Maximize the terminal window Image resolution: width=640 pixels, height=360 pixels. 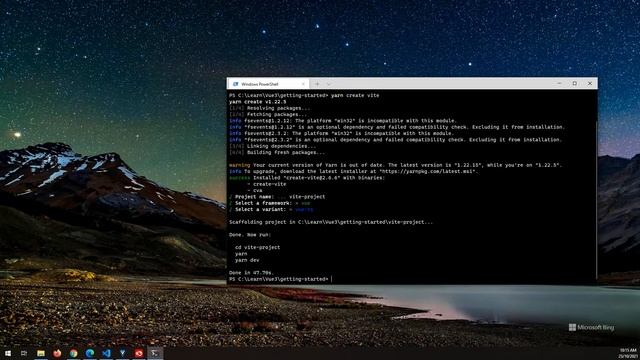click(x=575, y=83)
